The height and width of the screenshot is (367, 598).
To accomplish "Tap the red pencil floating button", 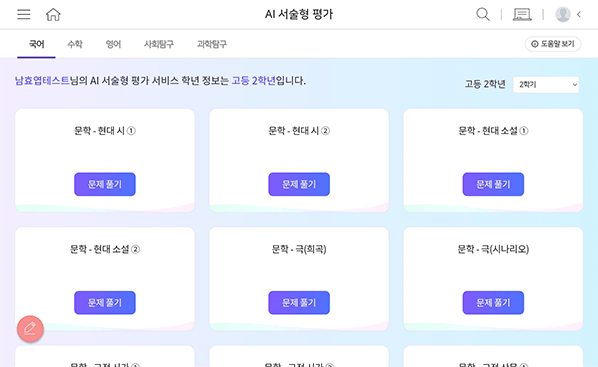I will coord(30,328).
